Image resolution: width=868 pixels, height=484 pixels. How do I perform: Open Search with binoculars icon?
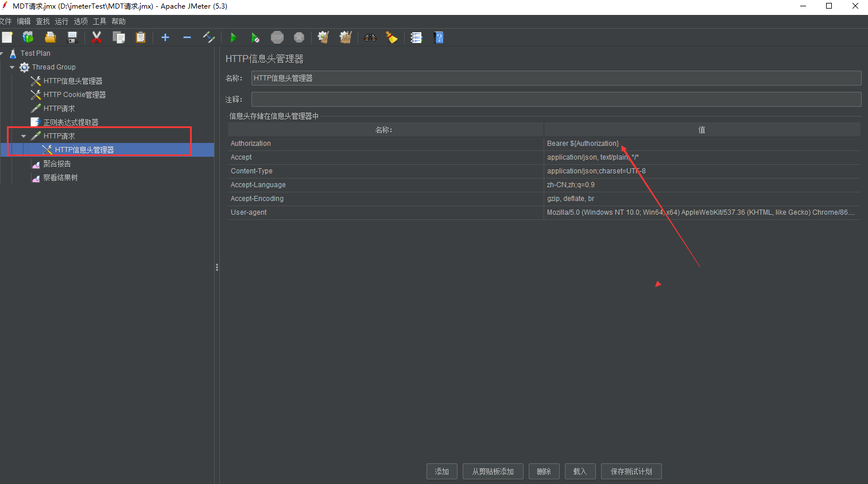pyautogui.click(x=370, y=37)
